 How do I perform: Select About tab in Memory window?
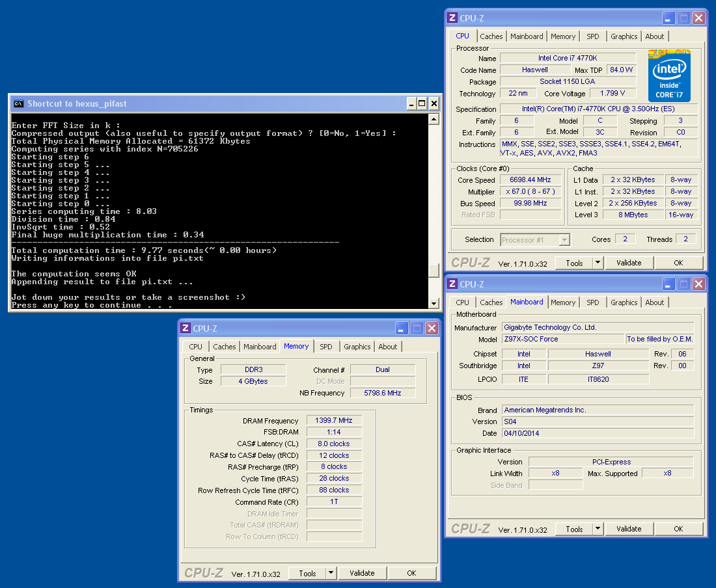click(x=388, y=347)
